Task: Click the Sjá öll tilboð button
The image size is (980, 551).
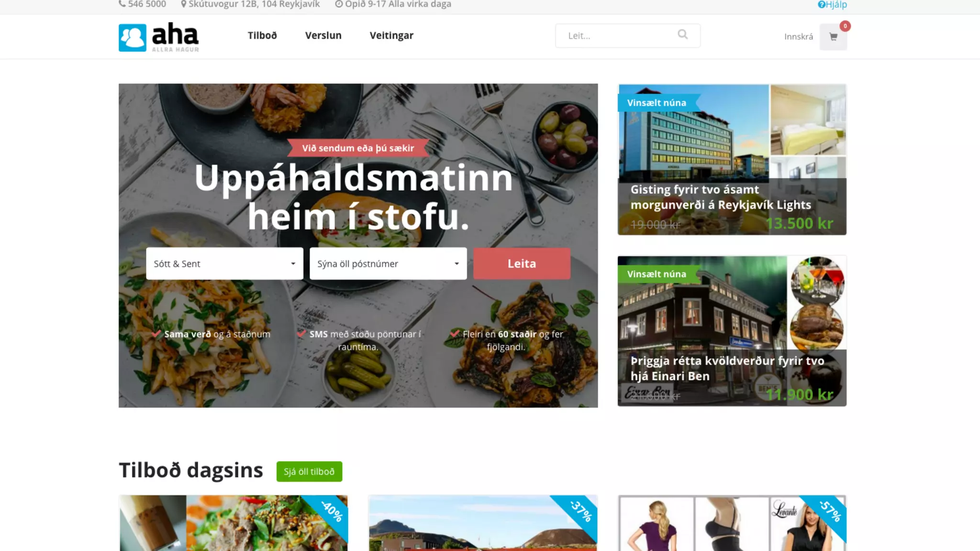Action: pos(309,472)
